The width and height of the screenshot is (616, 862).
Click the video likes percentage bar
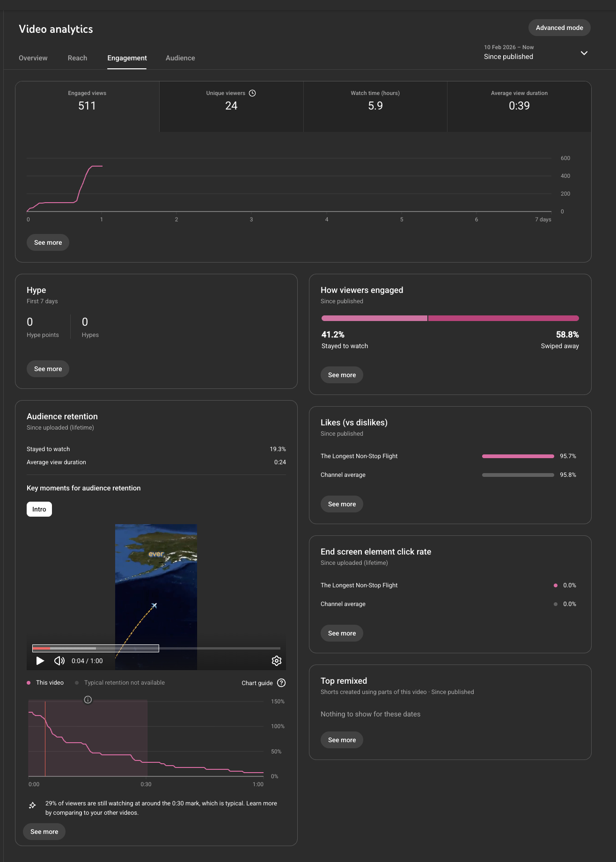pos(518,456)
